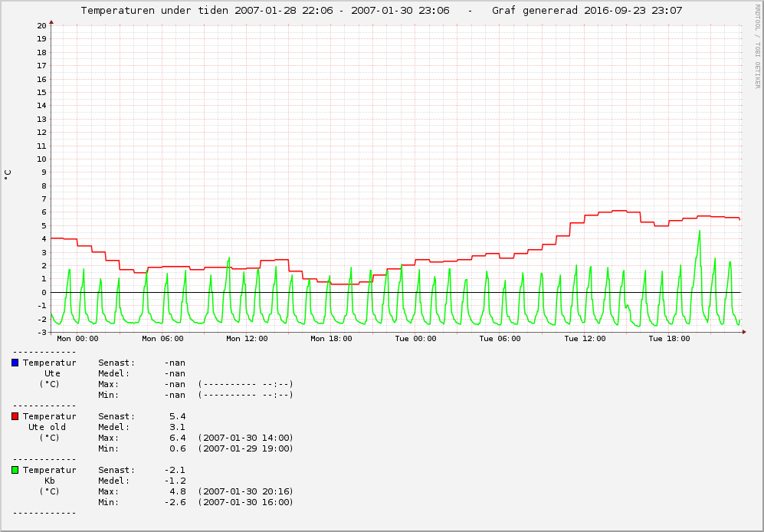Click the tallest green spike near Tue 20:00
The height and width of the screenshot is (532, 764).
[x=699, y=232]
